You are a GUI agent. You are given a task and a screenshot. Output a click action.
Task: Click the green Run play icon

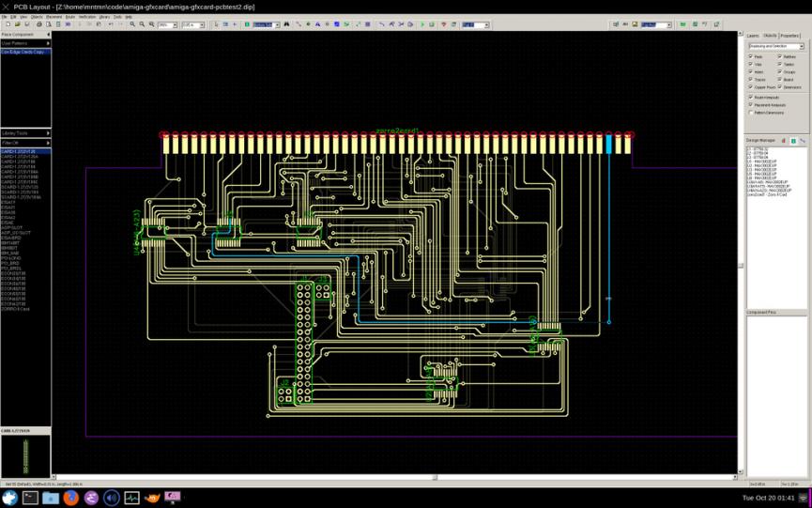coord(421,24)
